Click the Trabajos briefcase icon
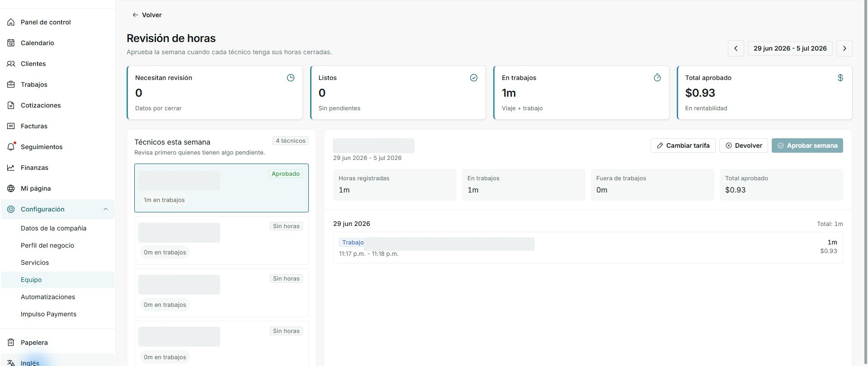Viewport: 868px width, 366px height. pos(11,84)
